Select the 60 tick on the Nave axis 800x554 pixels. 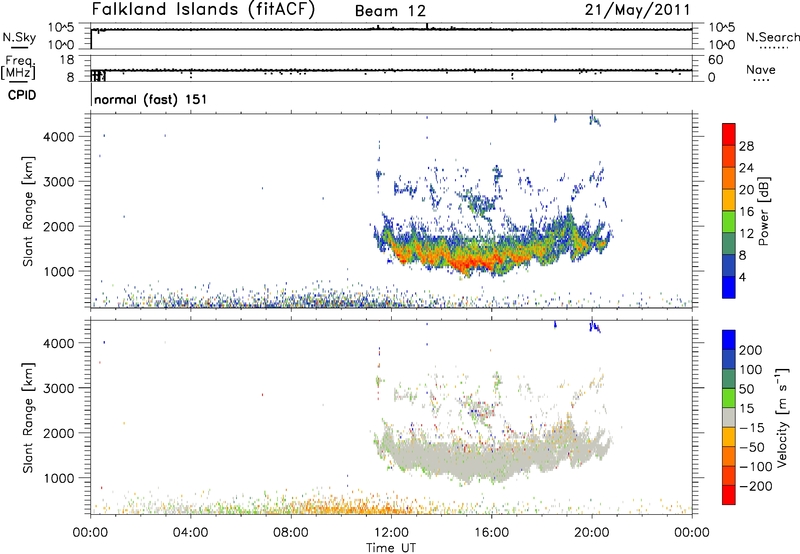click(x=716, y=60)
